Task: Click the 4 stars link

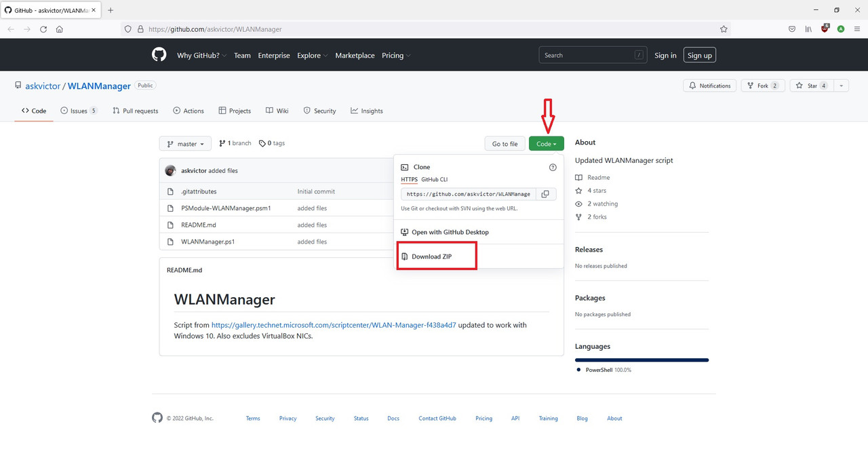Action: (x=591, y=191)
